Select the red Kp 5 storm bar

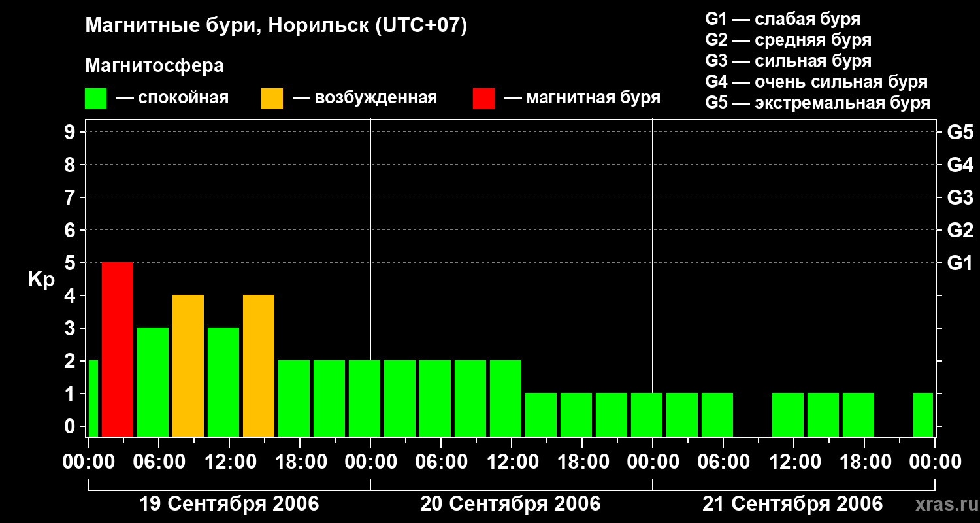[118, 350]
